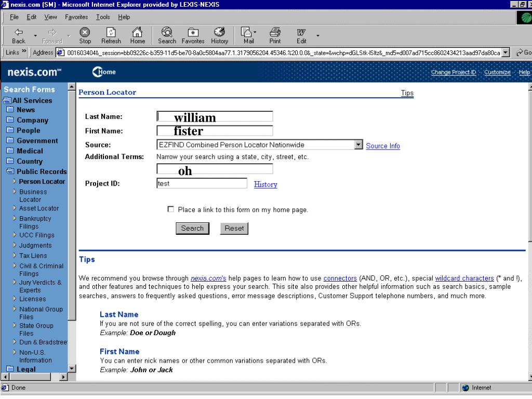Select Judgments in sidebar
Screen dimensions: 532x399
pyautogui.click(x=35, y=245)
